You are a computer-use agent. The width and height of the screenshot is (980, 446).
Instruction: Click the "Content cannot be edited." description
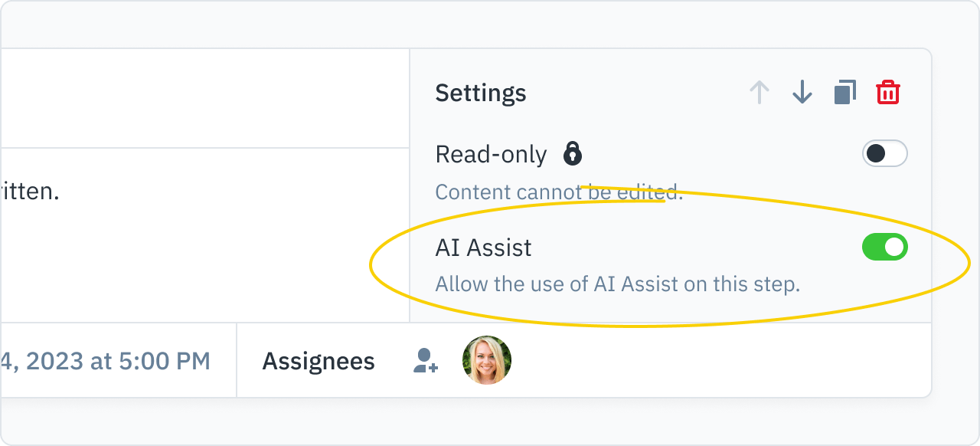(x=559, y=192)
